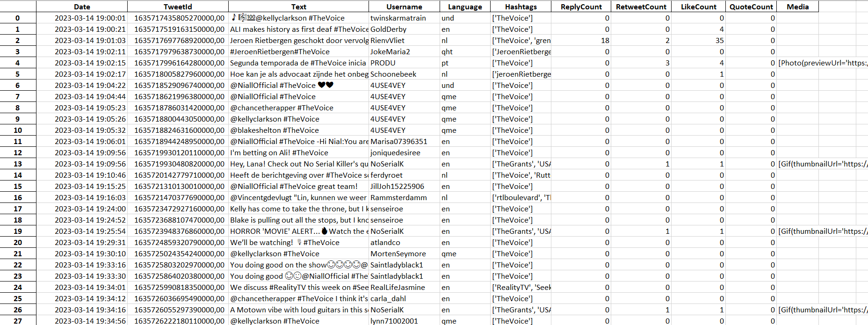868x325 pixels.
Task: Click text cell 'You doing good on the show'
Action: pyautogui.click(x=298, y=265)
